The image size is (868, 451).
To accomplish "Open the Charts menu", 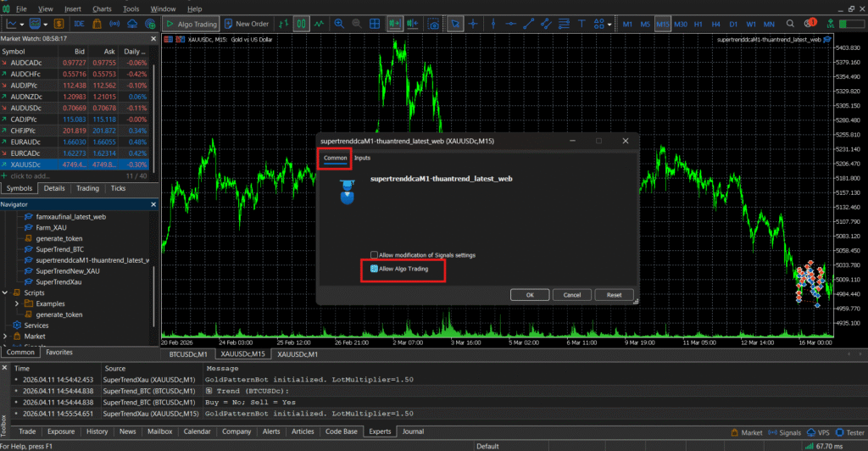I will [102, 8].
